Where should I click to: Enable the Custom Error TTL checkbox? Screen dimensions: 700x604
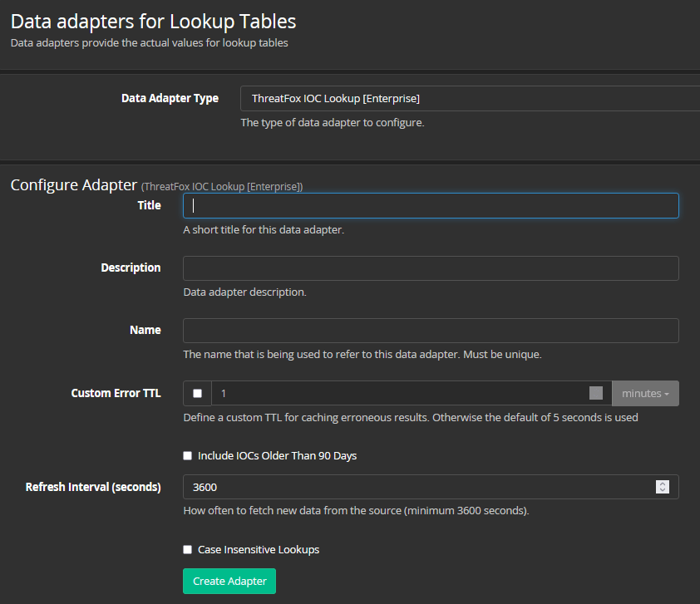[x=197, y=394]
